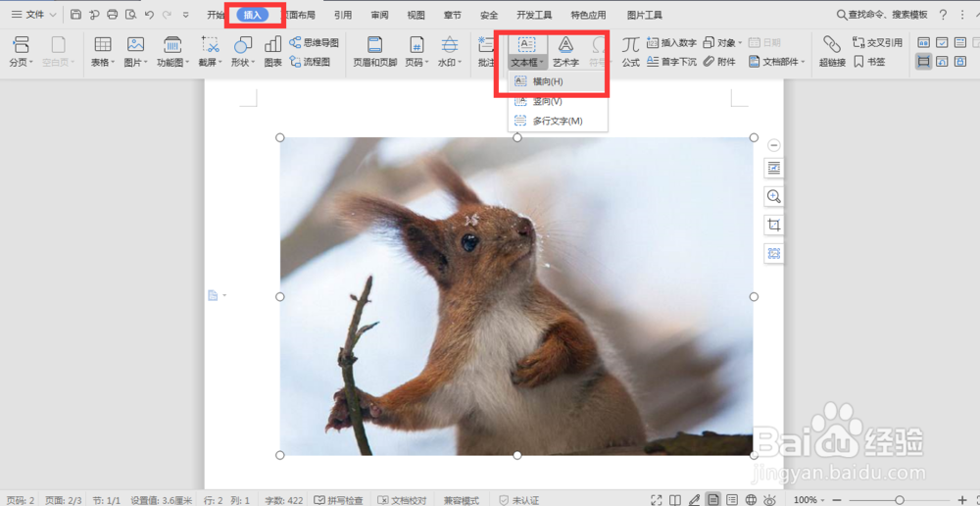Click the minus circle icon beside the picture

coord(774,145)
